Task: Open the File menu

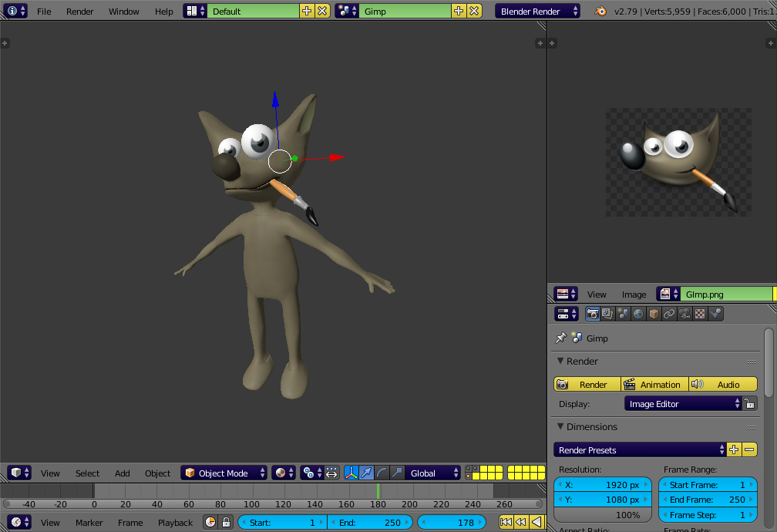Action: pos(44,12)
